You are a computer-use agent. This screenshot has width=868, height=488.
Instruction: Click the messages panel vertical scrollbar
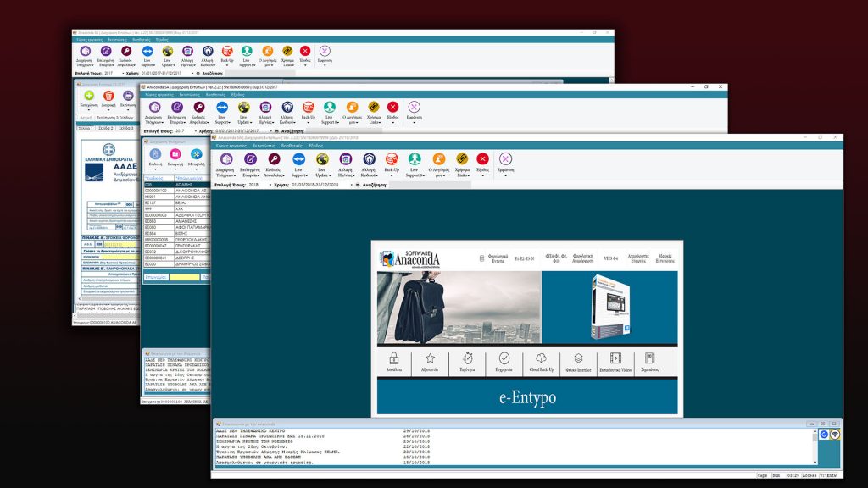click(x=815, y=446)
